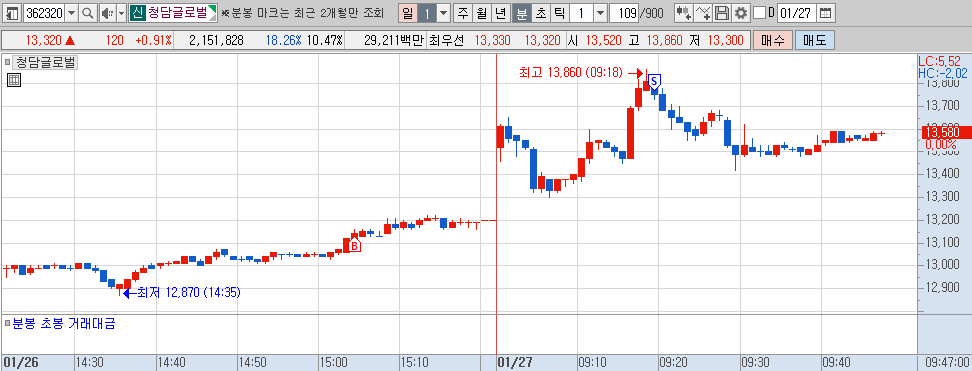This screenshot has height=371, width=972.
Task: Click the best ask price 13,330
Action: pyautogui.click(x=493, y=41)
